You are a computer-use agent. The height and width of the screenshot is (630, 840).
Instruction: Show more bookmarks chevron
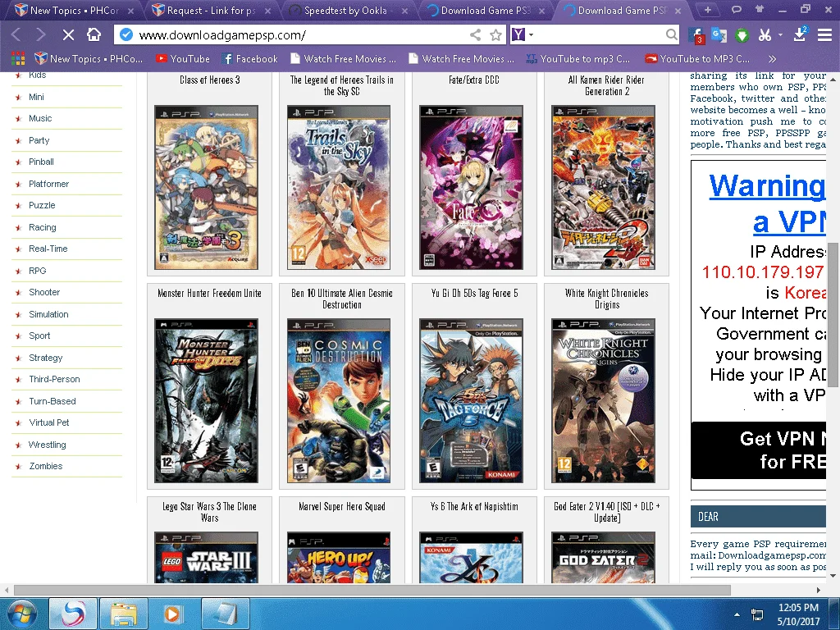click(x=772, y=59)
